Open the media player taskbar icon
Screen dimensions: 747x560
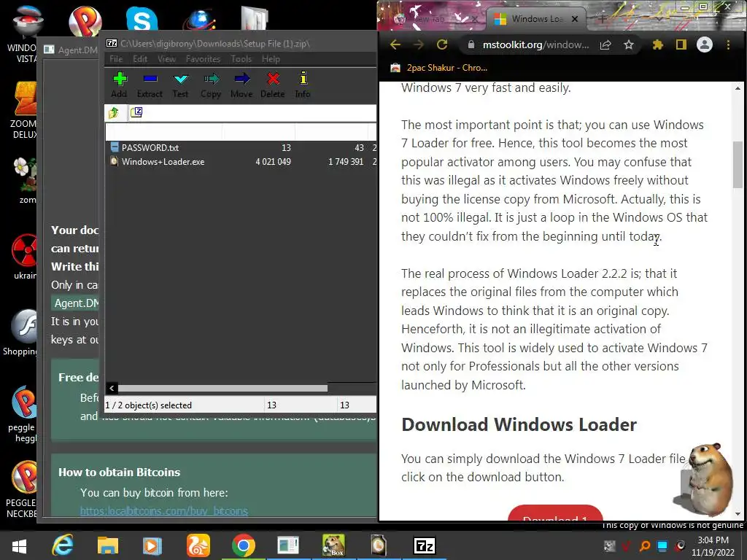click(152, 545)
